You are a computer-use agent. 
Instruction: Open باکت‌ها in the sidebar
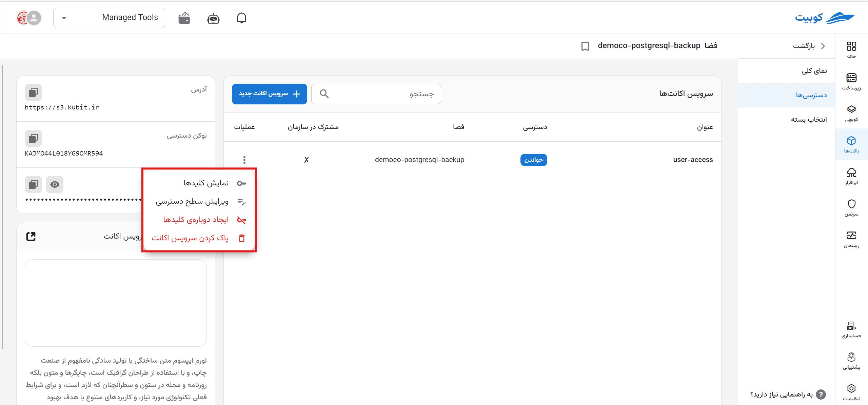click(851, 144)
